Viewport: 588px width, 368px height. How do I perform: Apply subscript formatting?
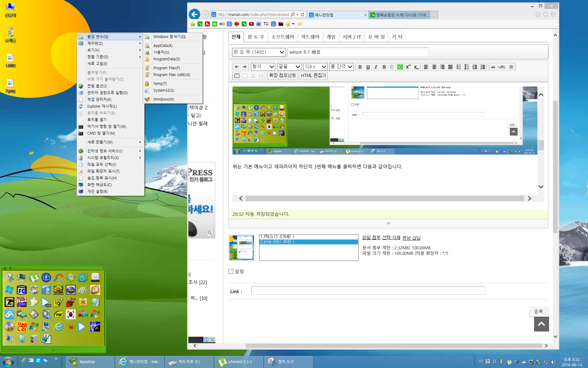click(416, 67)
